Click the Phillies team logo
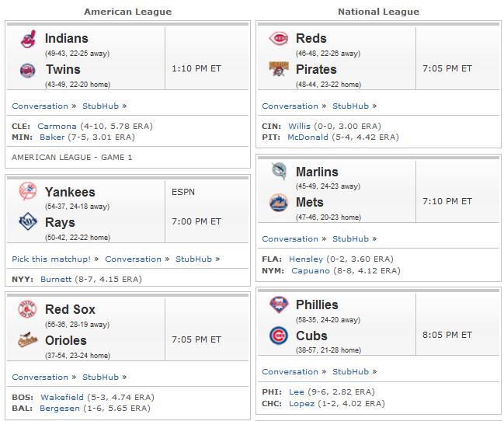504x421 pixels. [278, 304]
